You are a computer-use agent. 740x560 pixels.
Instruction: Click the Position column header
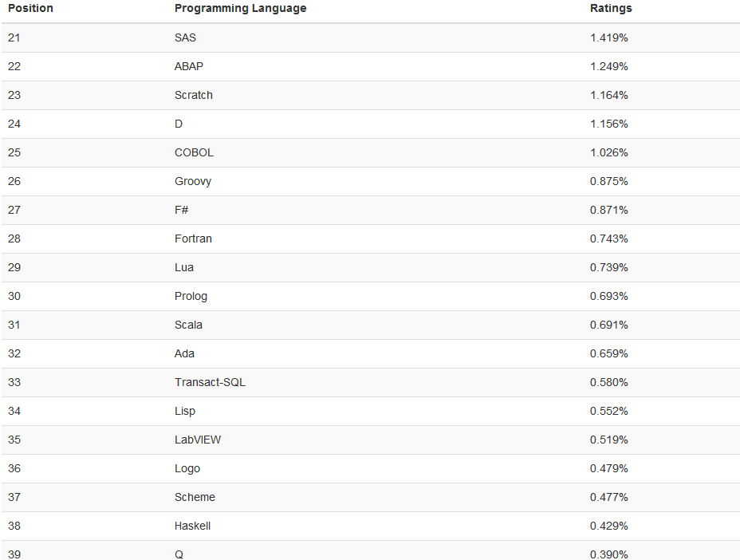(30, 8)
